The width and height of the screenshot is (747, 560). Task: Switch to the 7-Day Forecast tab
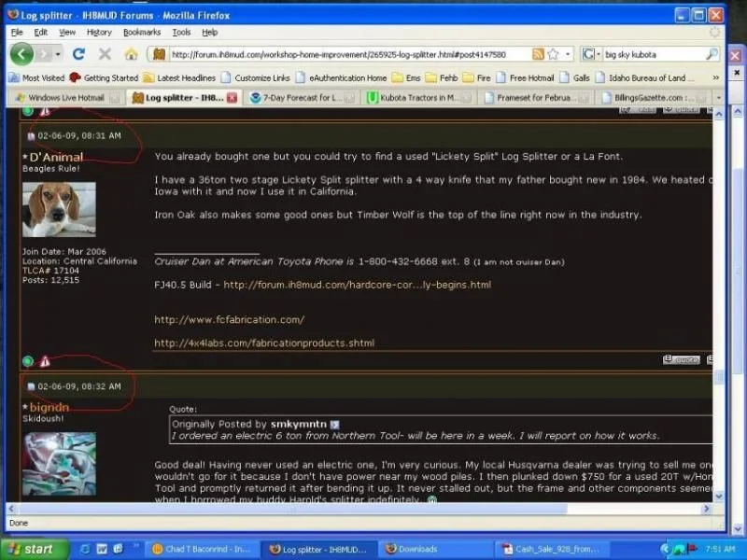(x=301, y=98)
